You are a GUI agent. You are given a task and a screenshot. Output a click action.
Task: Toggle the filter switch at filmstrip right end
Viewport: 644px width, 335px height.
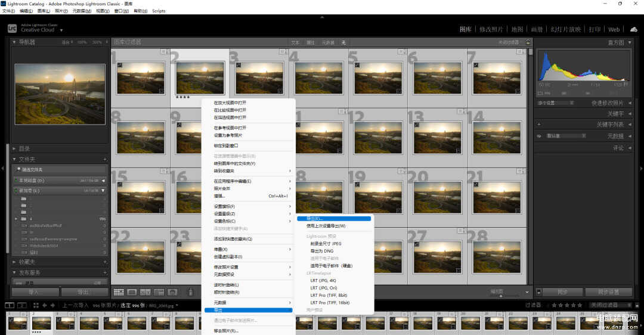click(637, 305)
